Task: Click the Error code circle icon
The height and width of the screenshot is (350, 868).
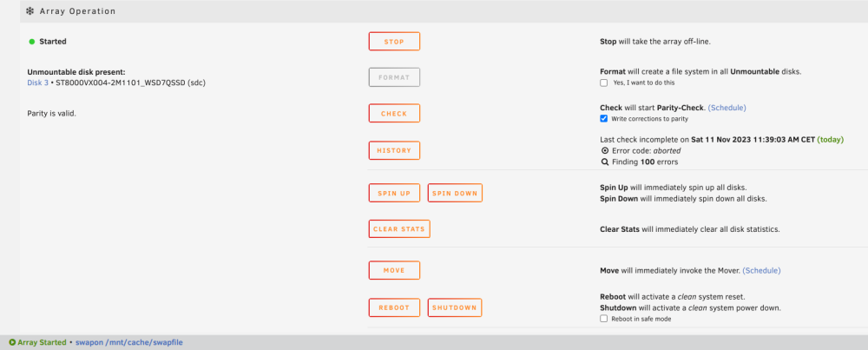Action: (604, 150)
